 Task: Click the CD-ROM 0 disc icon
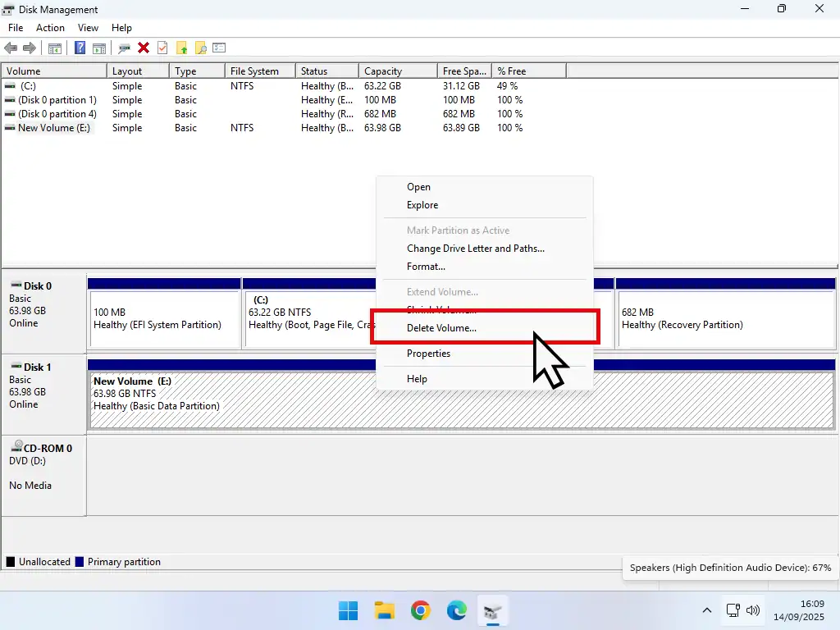pos(17,446)
